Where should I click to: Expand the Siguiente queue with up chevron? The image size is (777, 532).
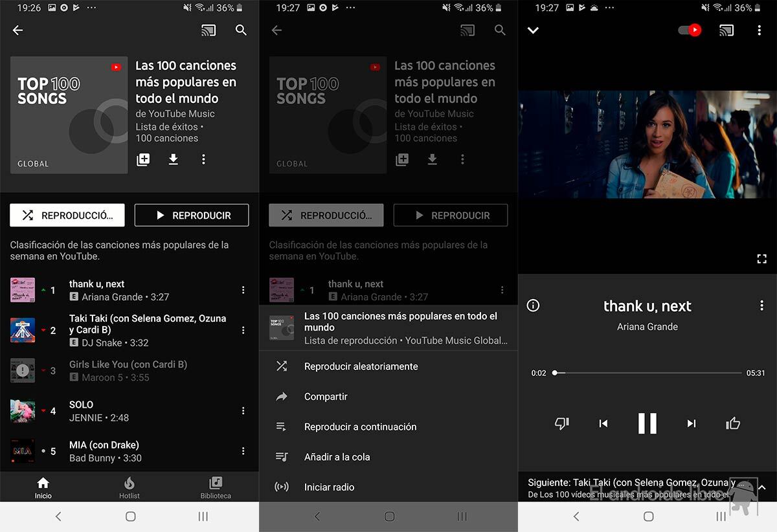tap(761, 487)
